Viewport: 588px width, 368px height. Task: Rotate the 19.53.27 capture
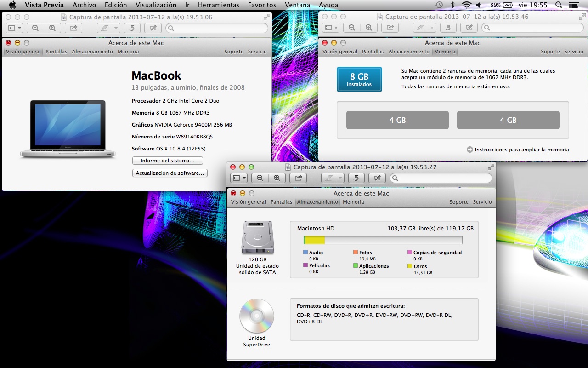point(356,178)
